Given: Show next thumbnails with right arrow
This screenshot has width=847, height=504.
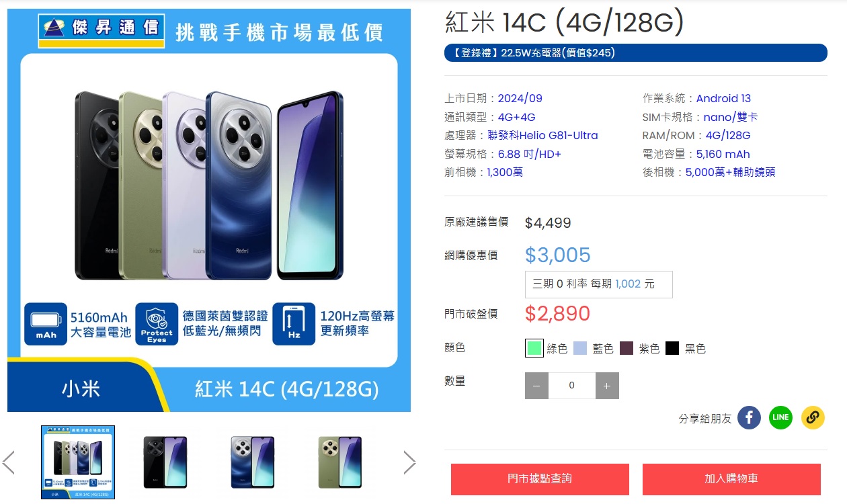Looking at the screenshot, I should [x=409, y=462].
